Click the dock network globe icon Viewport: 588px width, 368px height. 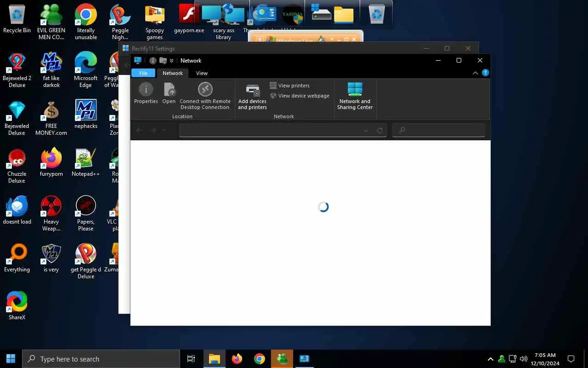[x=234, y=14]
